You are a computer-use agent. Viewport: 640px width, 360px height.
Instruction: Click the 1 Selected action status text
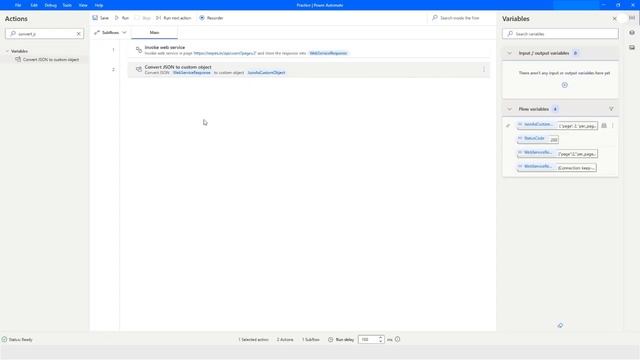[x=253, y=339]
